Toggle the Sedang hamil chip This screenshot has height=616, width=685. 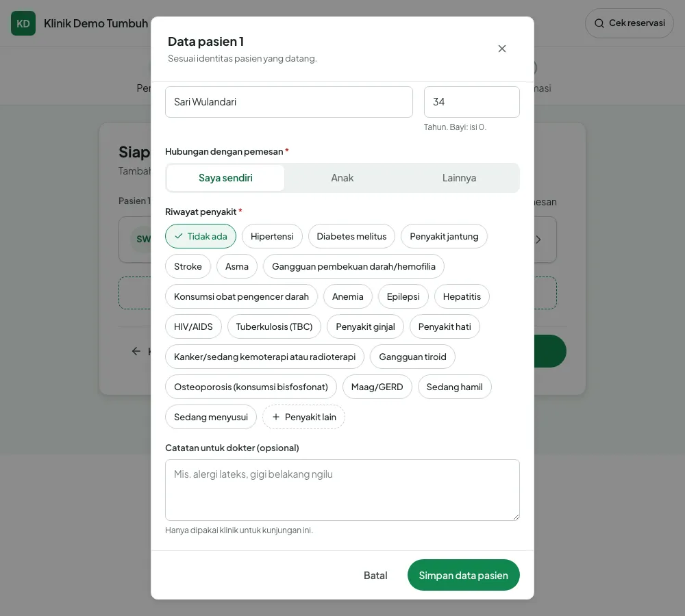[x=454, y=387]
